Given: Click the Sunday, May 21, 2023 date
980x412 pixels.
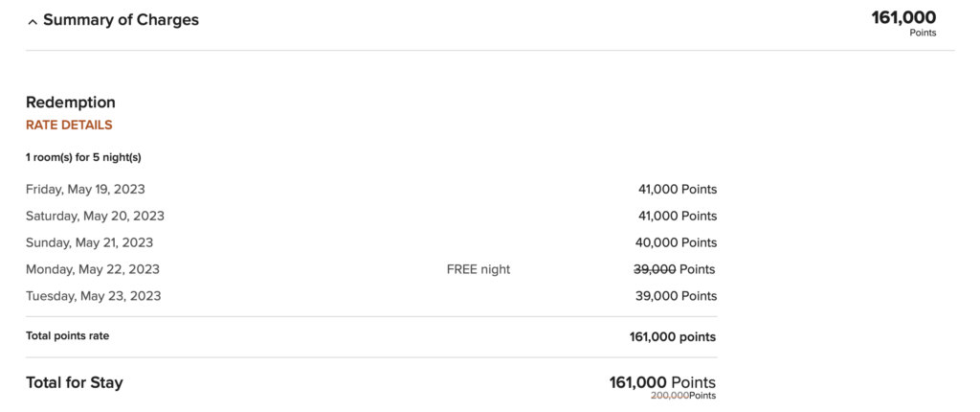Looking at the screenshot, I should [x=89, y=242].
